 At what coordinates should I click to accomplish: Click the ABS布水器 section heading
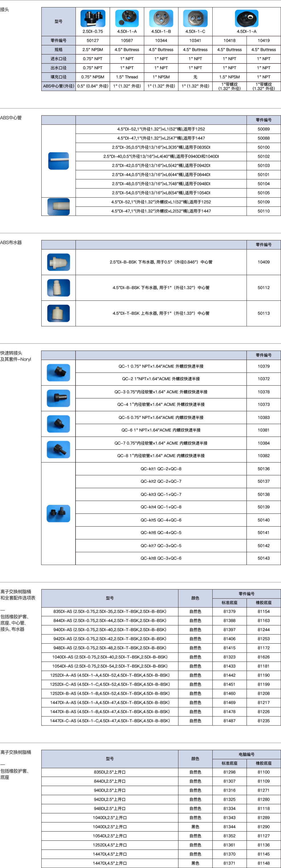point(11,242)
